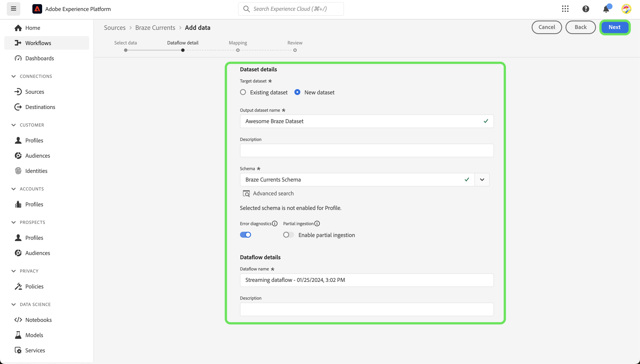The height and width of the screenshot is (364, 640).
Task: Click the Dataflow name input field
Action: point(367,280)
